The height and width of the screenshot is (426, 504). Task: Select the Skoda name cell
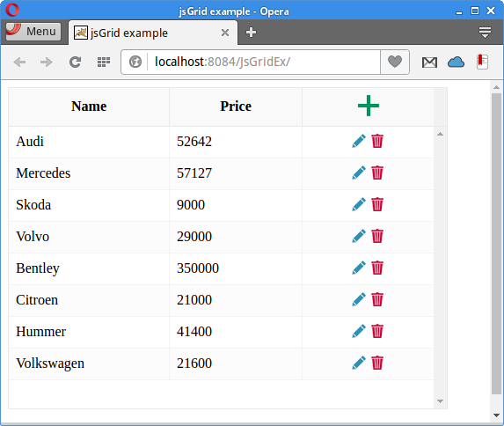tap(89, 205)
